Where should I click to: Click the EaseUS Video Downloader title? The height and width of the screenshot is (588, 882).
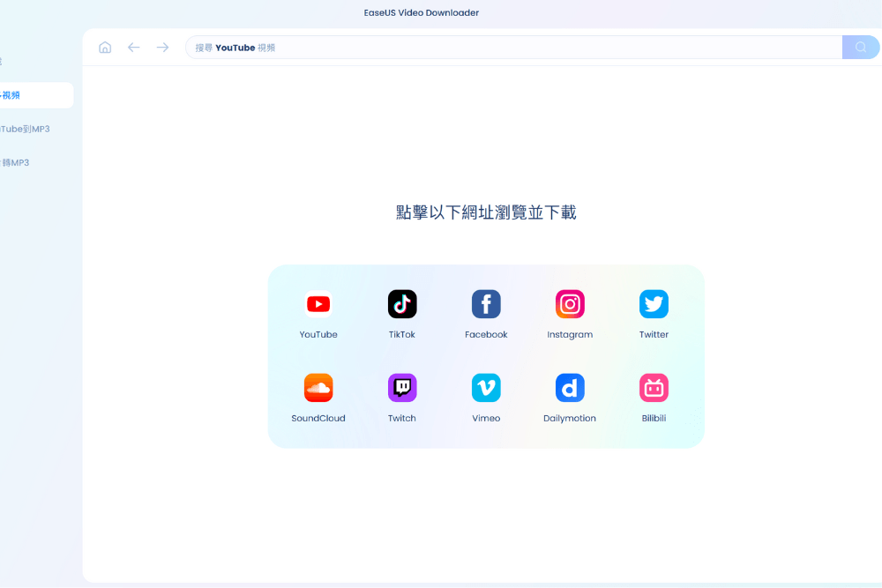click(422, 12)
